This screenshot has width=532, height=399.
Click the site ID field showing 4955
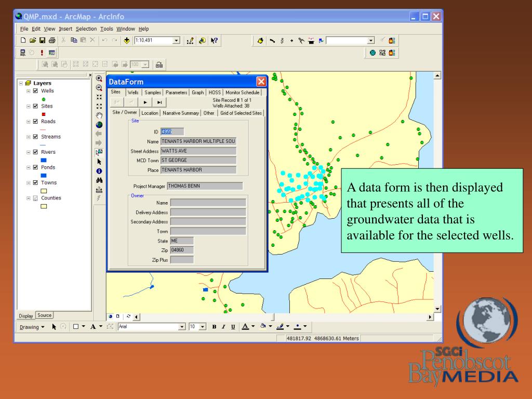tap(172, 131)
